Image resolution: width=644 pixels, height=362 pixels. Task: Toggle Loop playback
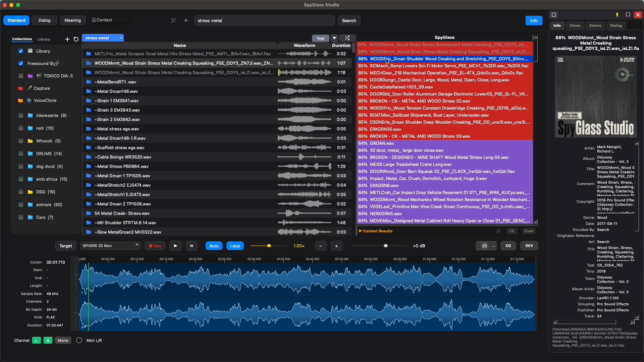pyautogui.click(x=235, y=246)
